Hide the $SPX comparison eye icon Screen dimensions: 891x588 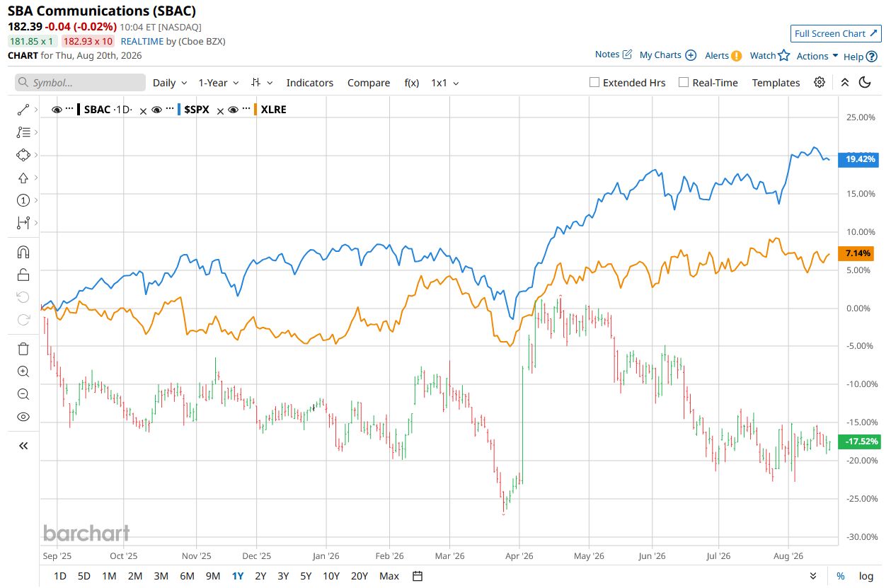pyautogui.click(x=156, y=110)
